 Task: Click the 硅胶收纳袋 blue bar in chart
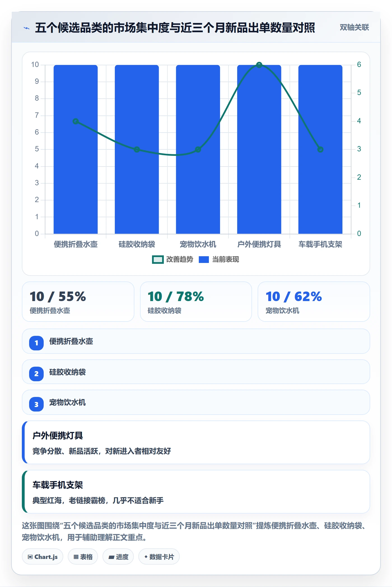click(137, 149)
